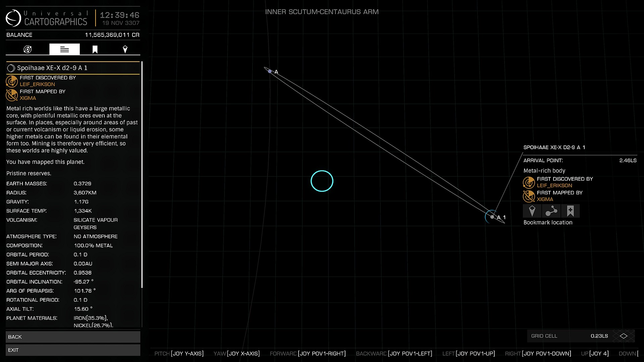Screen dimensions: 644x362
Task: Open the map pin locations tab
Action: pyautogui.click(x=125, y=50)
